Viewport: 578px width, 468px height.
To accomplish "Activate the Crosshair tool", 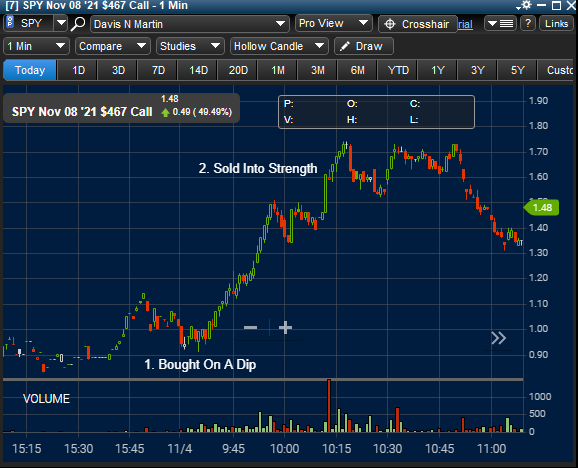I will pos(418,24).
